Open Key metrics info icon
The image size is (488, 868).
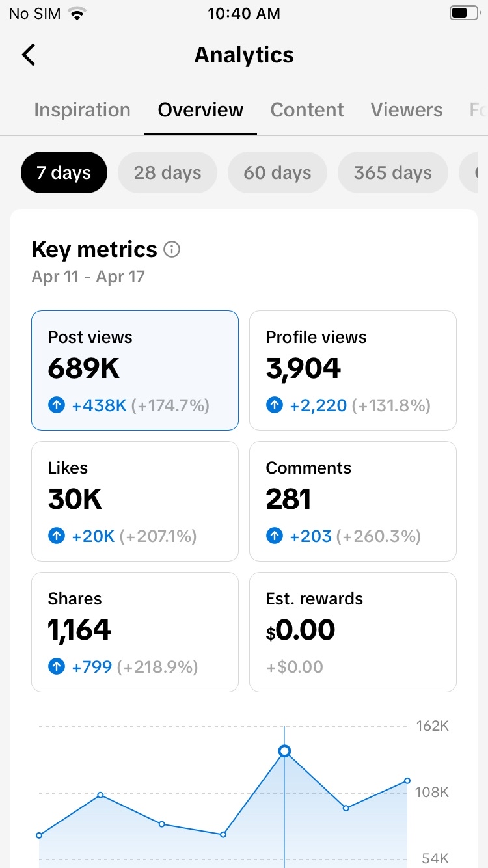(x=172, y=249)
